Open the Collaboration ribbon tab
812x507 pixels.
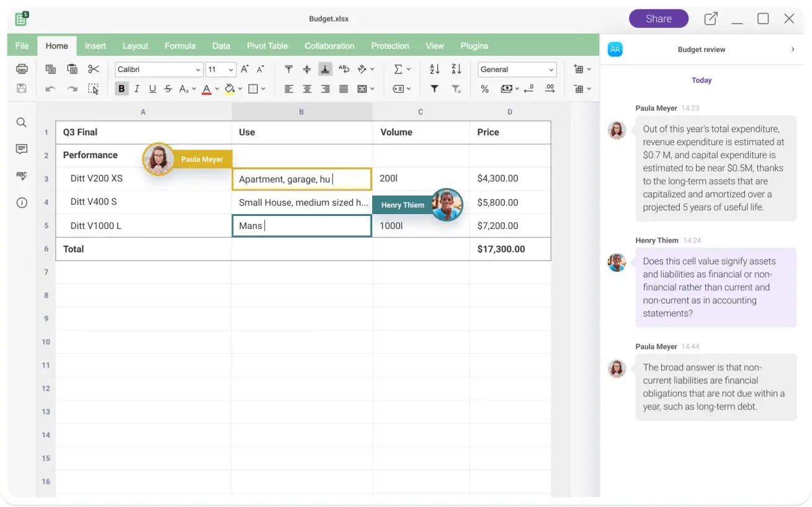pos(329,45)
